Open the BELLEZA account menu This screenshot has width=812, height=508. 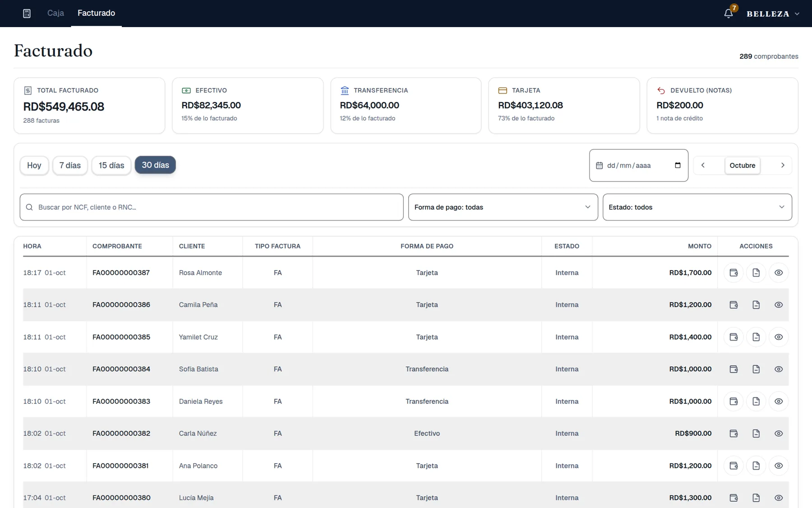773,14
